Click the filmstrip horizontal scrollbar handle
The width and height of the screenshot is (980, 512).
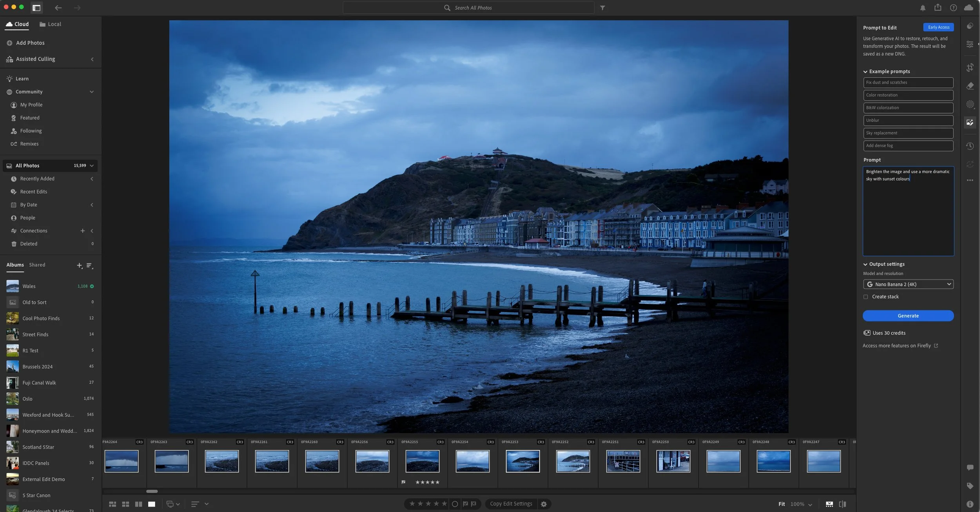152,491
